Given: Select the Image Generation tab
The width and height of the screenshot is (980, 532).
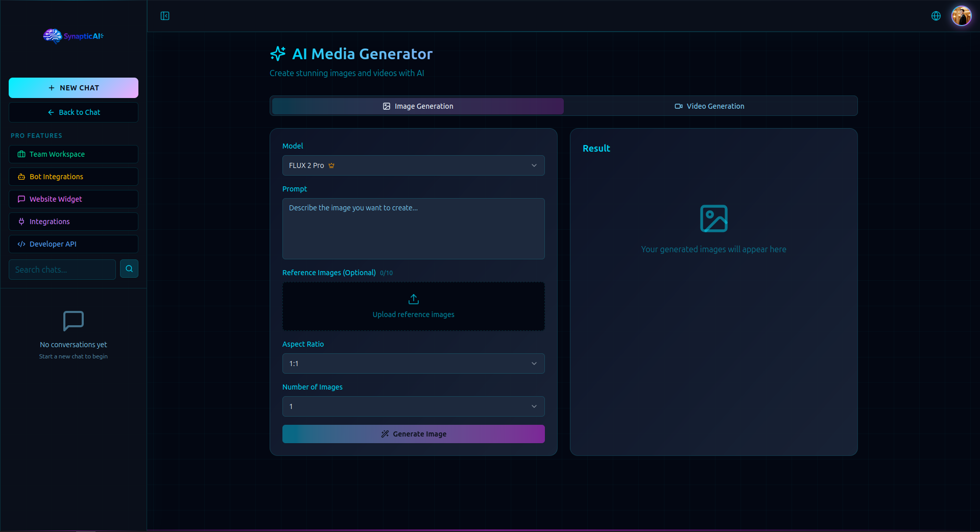Looking at the screenshot, I should coord(417,106).
